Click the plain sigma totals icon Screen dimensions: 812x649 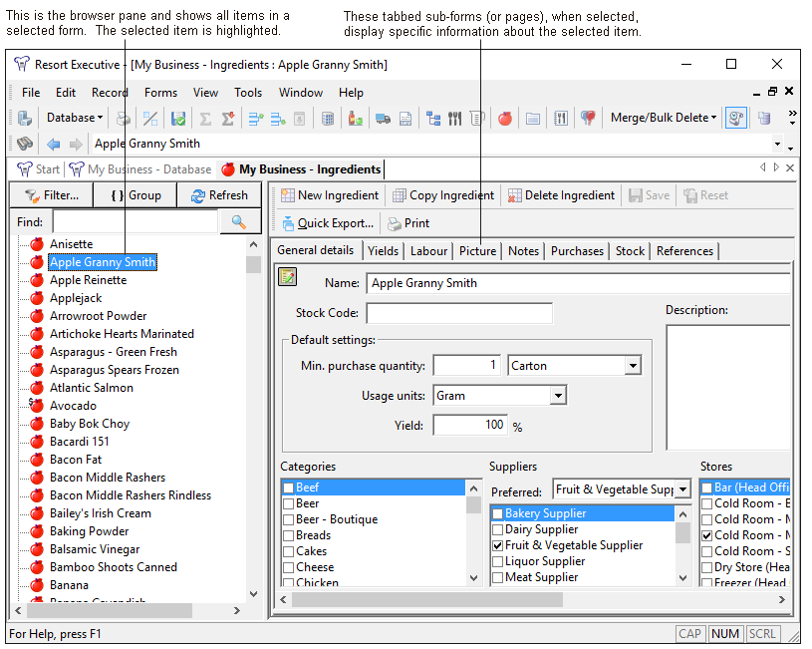[x=205, y=119]
